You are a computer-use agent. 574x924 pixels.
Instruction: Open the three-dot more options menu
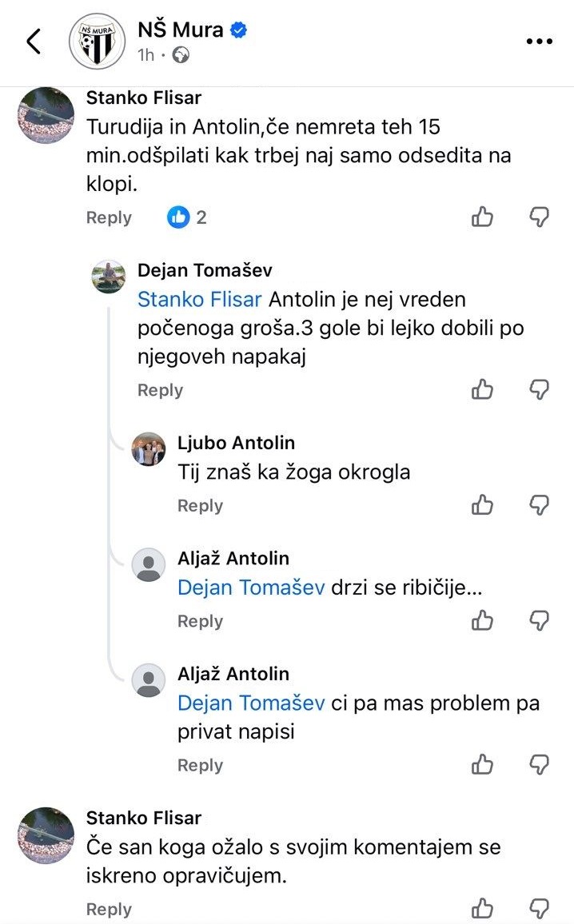pyautogui.click(x=539, y=42)
